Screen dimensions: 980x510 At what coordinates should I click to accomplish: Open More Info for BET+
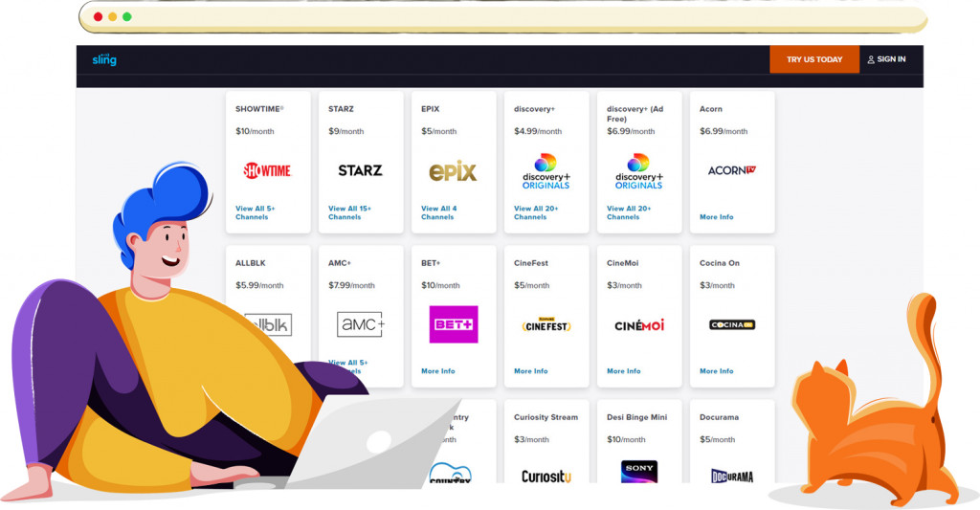pos(438,371)
